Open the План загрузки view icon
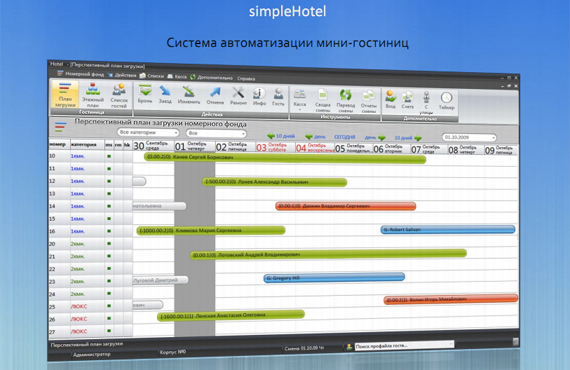Screen dimensions: 570x370 pos(65,93)
